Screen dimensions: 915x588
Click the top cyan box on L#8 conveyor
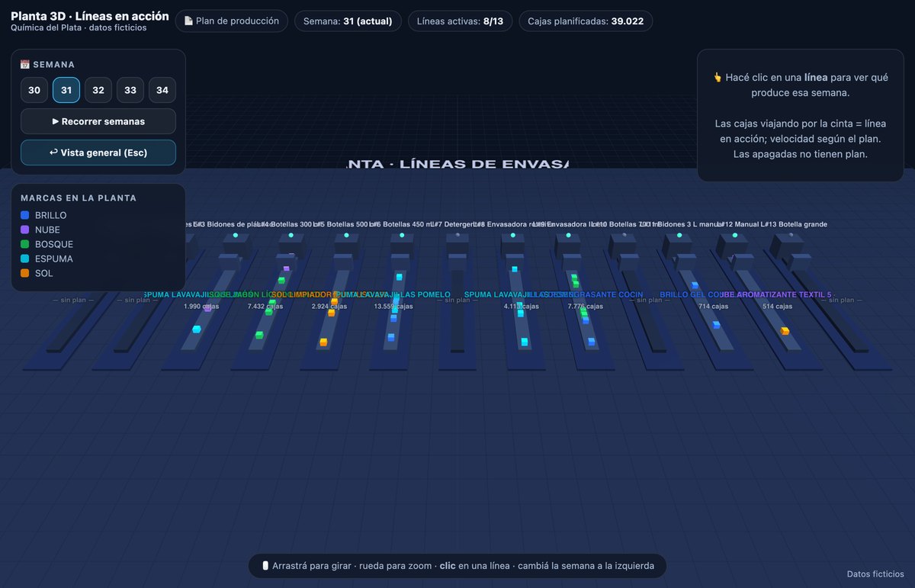pos(515,269)
